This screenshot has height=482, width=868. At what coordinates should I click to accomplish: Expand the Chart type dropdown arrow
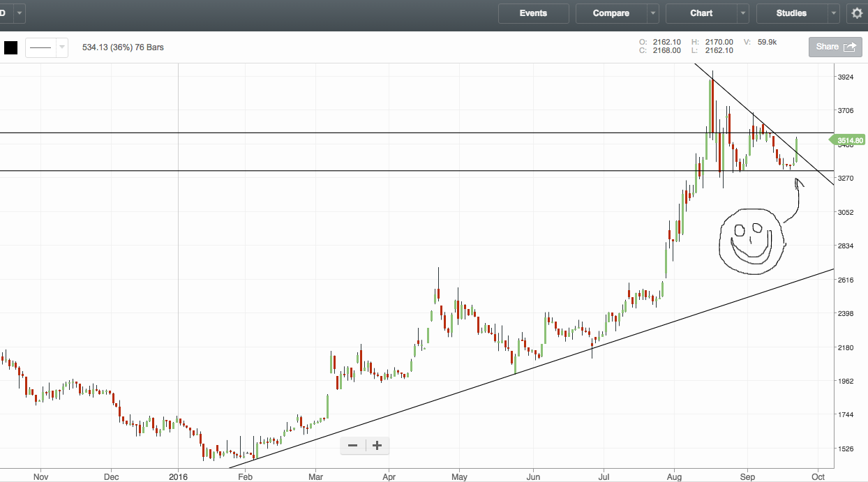[x=743, y=13]
